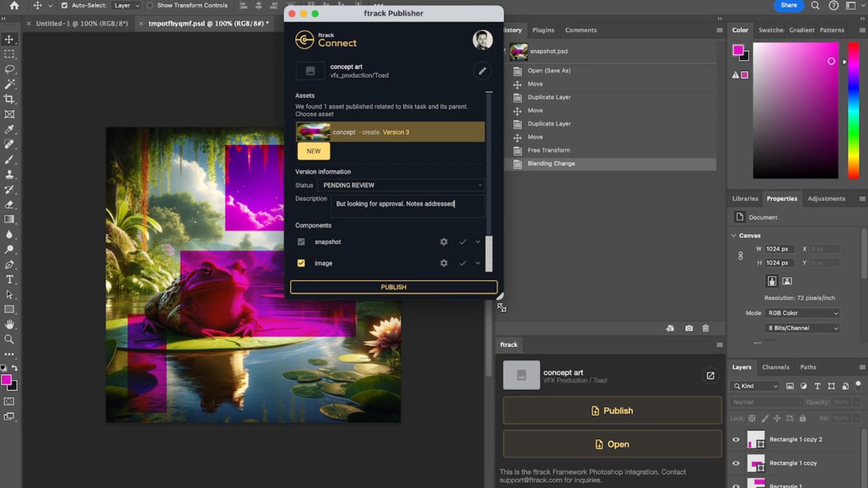
Task: Open the Pending Review status dropdown
Action: pyautogui.click(x=401, y=185)
